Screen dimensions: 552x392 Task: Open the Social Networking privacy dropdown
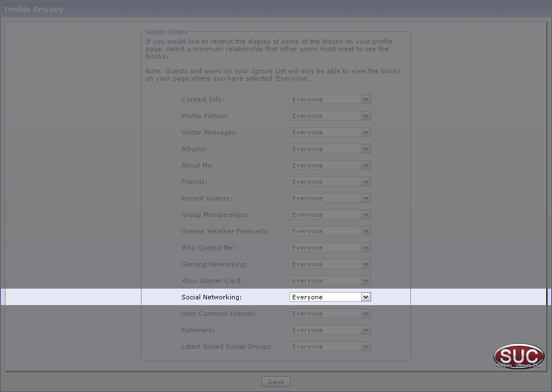(330, 297)
